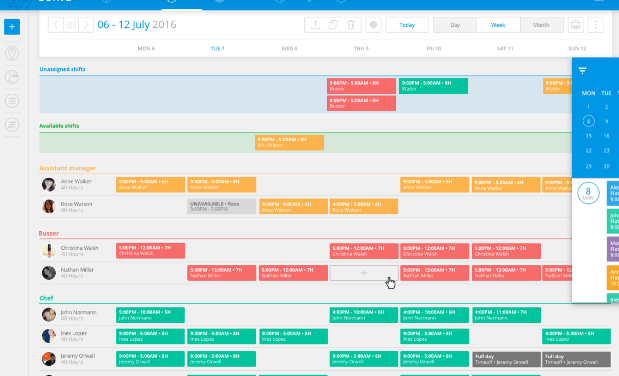Go to next week with right arrow
The image size is (619, 376).
[x=86, y=25]
